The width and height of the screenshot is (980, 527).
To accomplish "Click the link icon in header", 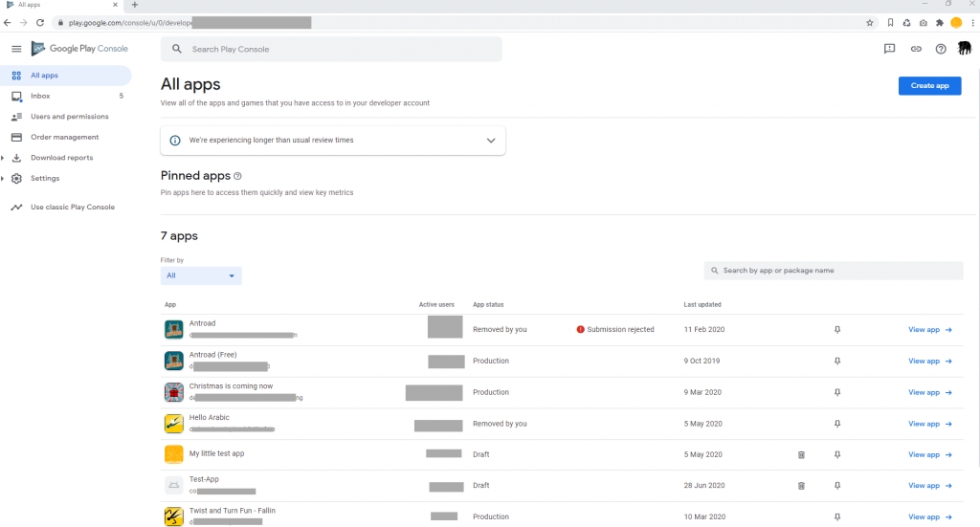I will point(916,49).
